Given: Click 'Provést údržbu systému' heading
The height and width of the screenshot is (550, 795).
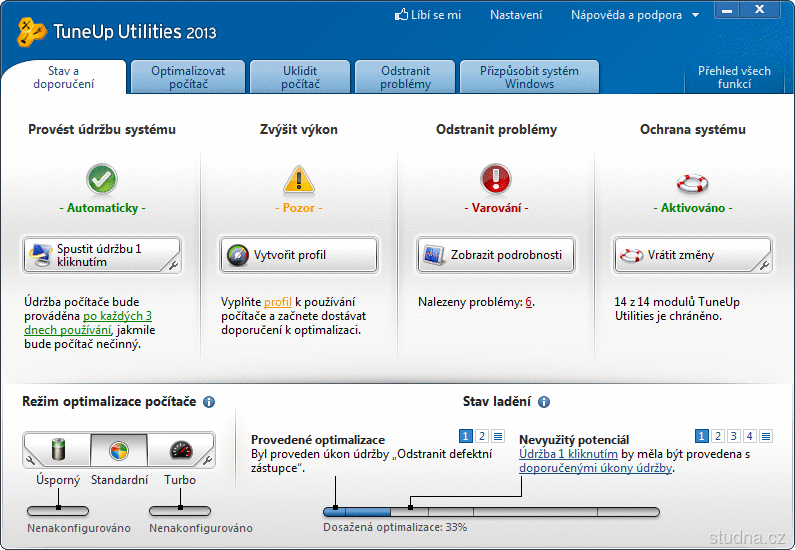Looking at the screenshot, I should [x=102, y=130].
